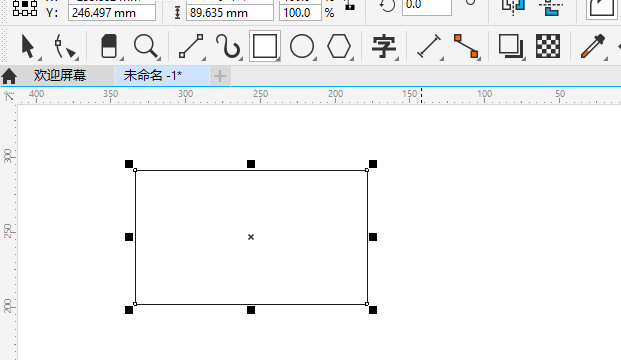Screen dimensions: 621x360
Task: Select the Dimension tool
Action: (x=429, y=46)
